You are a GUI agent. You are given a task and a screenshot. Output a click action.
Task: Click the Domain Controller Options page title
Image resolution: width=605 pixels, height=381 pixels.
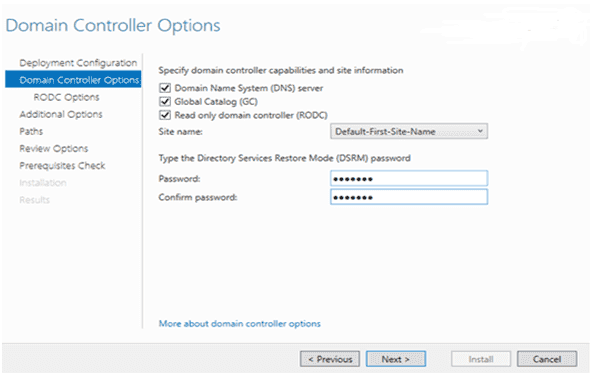[x=113, y=26]
